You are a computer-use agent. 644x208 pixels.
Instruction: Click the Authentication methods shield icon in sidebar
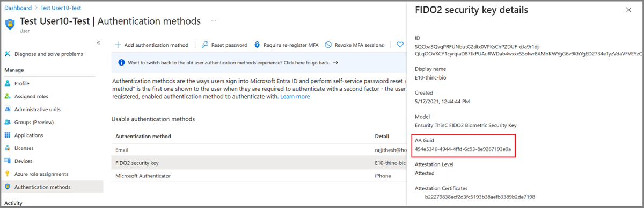click(8, 187)
